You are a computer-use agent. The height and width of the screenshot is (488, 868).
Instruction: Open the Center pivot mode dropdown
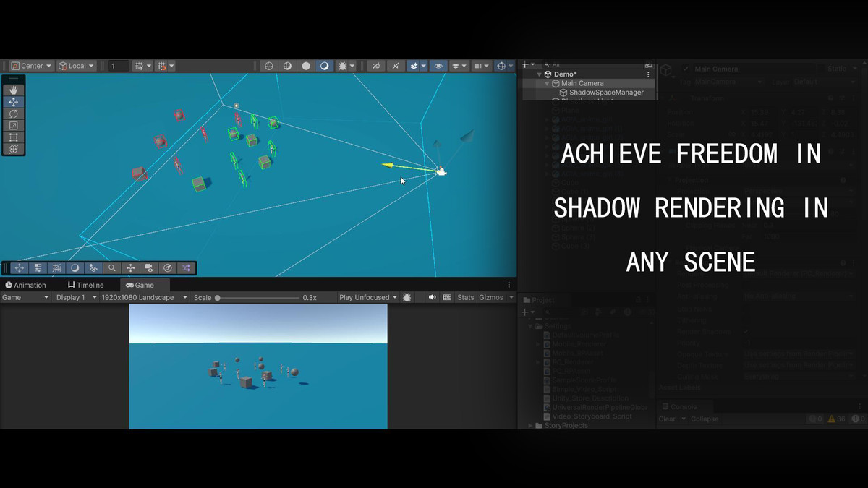coord(32,66)
